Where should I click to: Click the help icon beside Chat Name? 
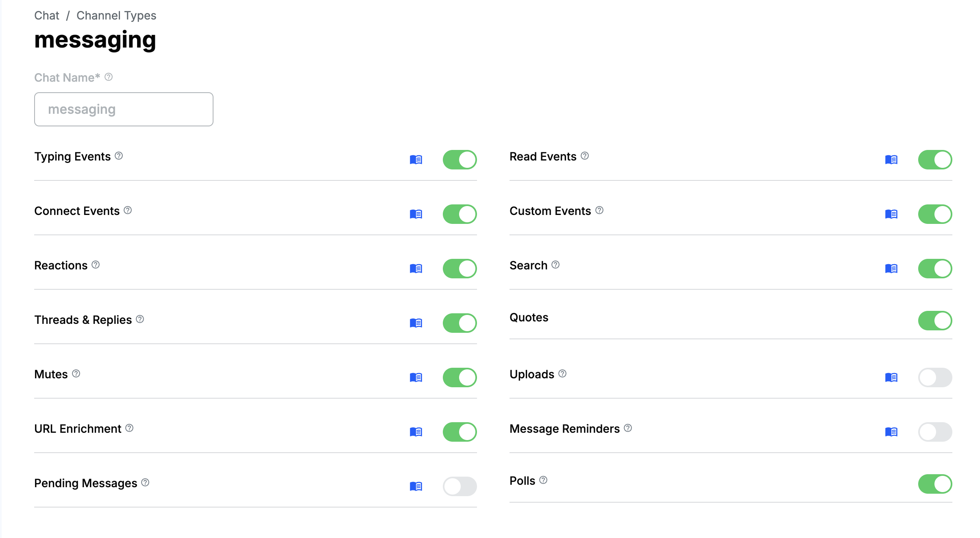point(109,77)
